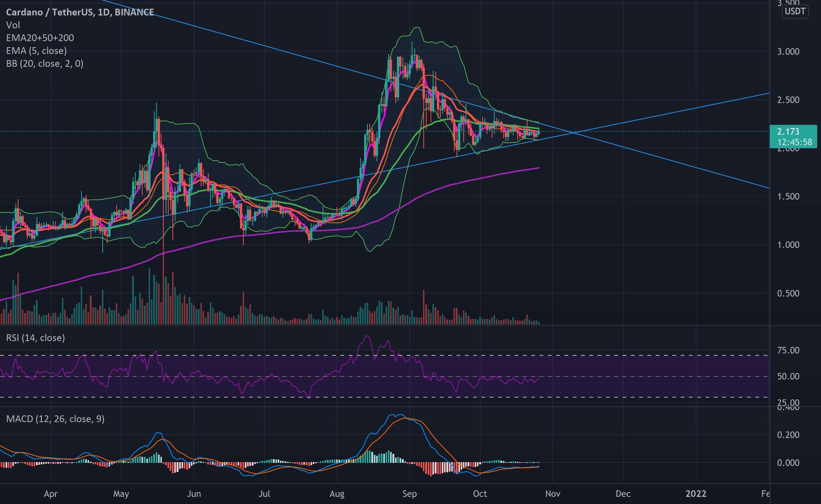Select the EMA (5, close) indicator label
The width and height of the screenshot is (821, 504).
[x=36, y=51]
